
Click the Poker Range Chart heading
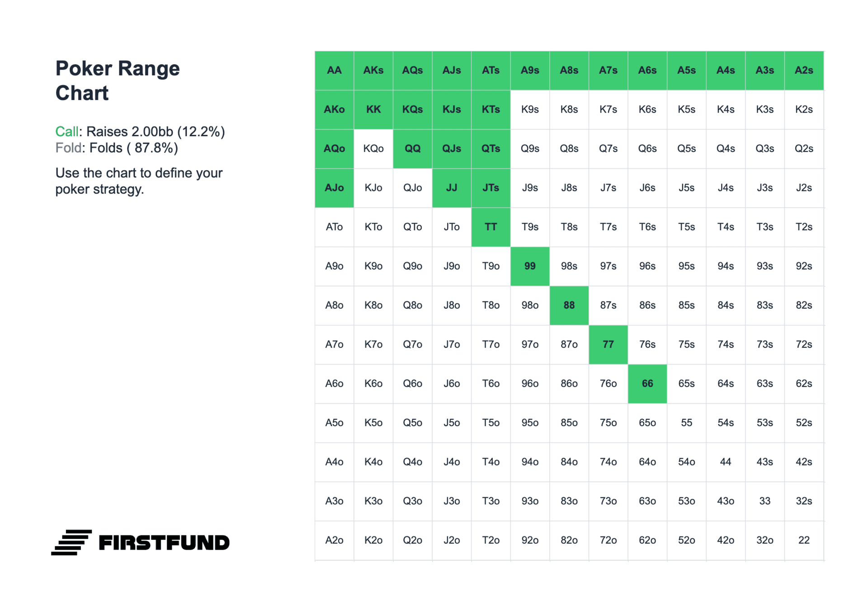click(x=118, y=81)
